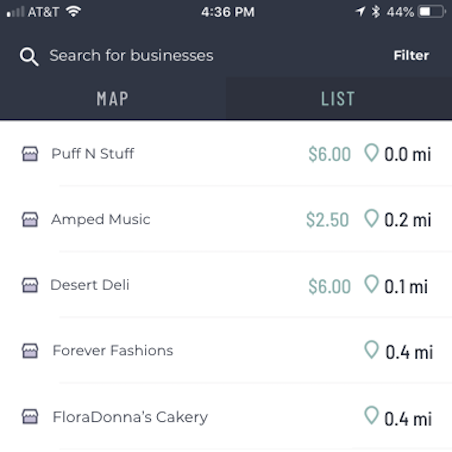This screenshot has height=452, width=452.
Task: Click the storefront icon beside Puff N Stuff
Action: [x=30, y=154]
